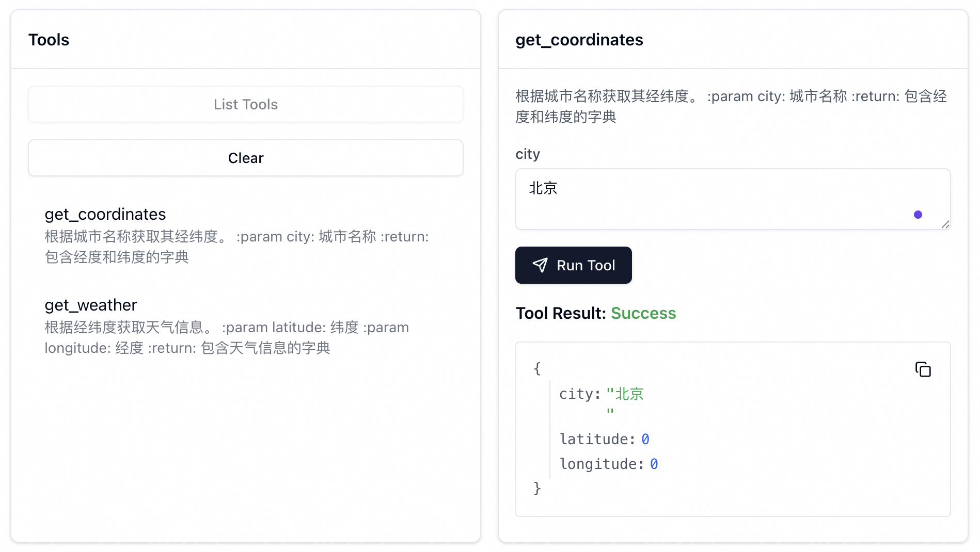Click the paper plane icon on Run Tool

(540, 265)
